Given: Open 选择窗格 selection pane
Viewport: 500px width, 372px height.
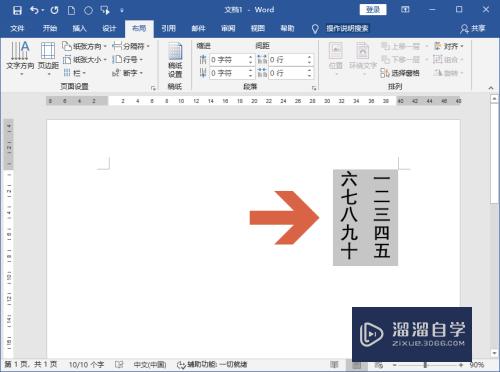Looking at the screenshot, I should tap(400, 73).
